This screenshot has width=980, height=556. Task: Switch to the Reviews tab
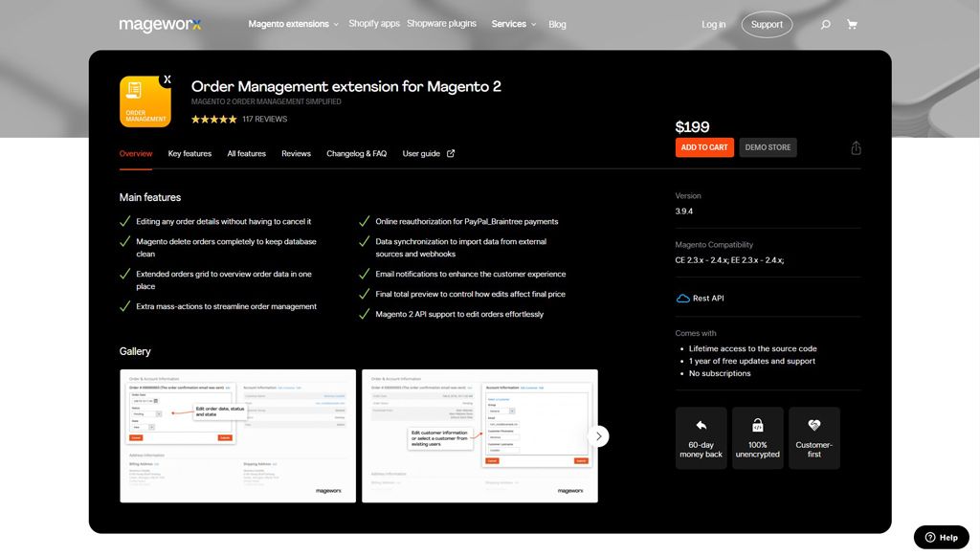click(x=296, y=153)
